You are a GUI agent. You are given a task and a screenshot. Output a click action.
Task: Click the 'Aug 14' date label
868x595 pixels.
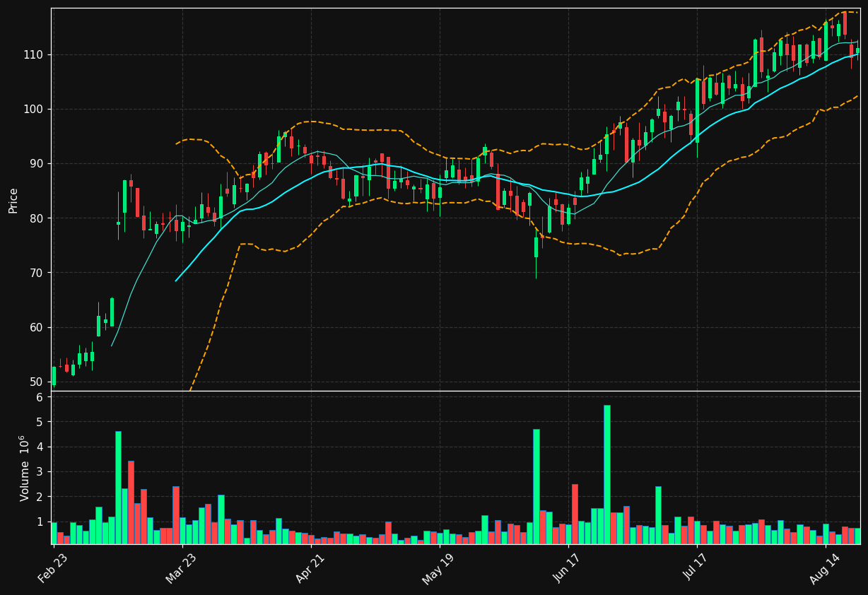click(x=825, y=567)
